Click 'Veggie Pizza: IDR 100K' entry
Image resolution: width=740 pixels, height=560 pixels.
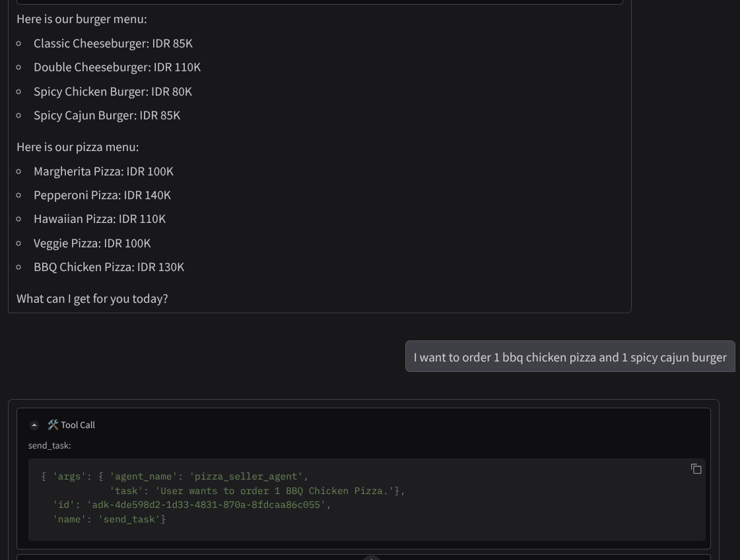pyautogui.click(x=92, y=243)
